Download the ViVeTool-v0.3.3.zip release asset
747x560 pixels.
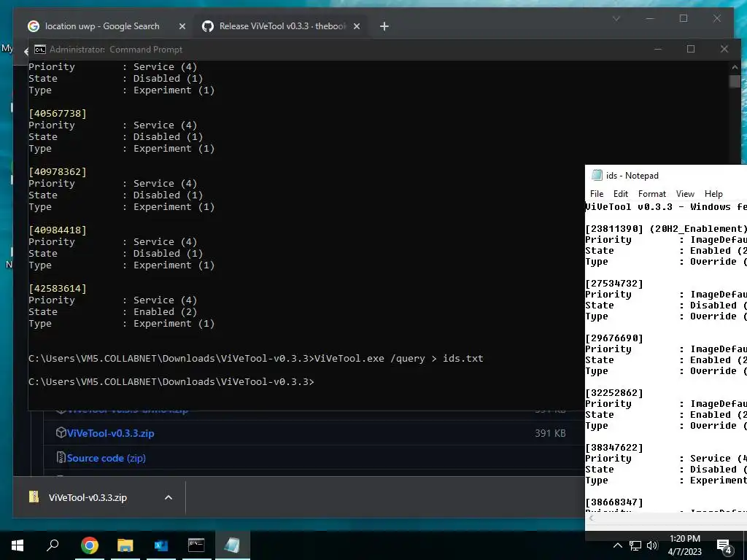[111, 433]
